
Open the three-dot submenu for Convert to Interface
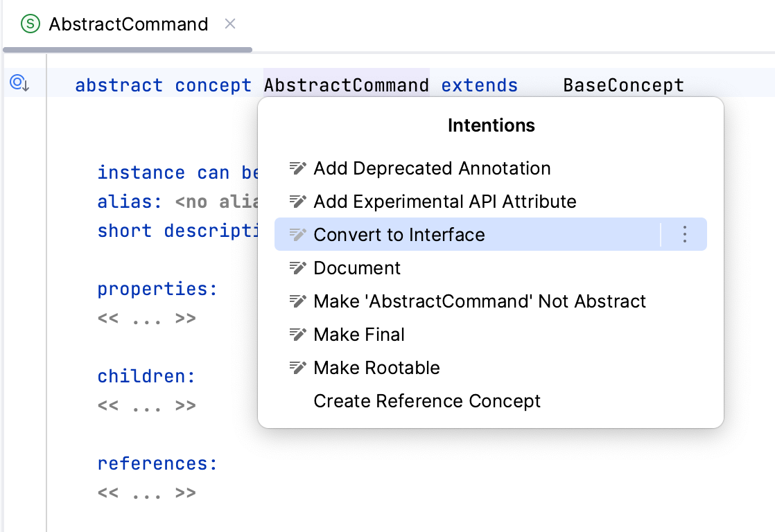pyautogui.click(x=684, y=235)
